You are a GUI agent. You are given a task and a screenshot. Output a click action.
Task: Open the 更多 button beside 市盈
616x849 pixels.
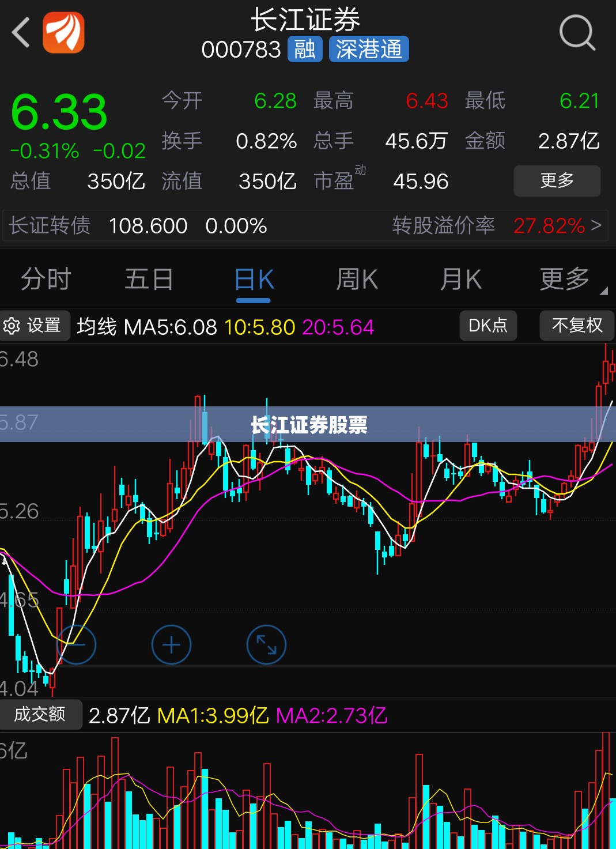(x=557, y=180)
